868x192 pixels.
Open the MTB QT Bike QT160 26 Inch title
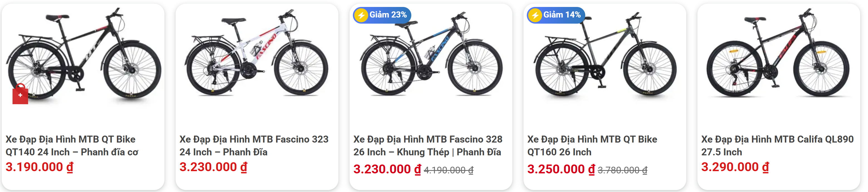(592, 146)
